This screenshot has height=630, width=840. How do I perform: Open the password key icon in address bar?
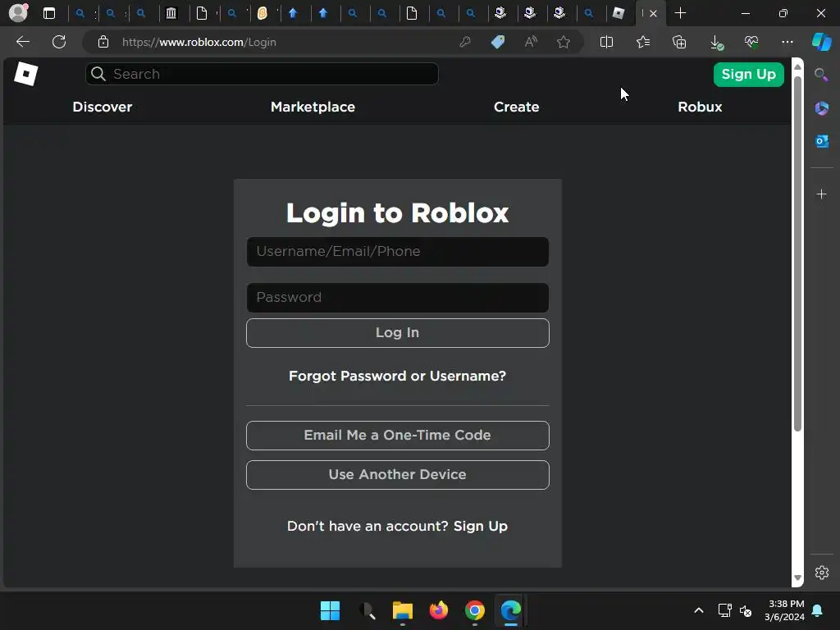tap(465, 42)
